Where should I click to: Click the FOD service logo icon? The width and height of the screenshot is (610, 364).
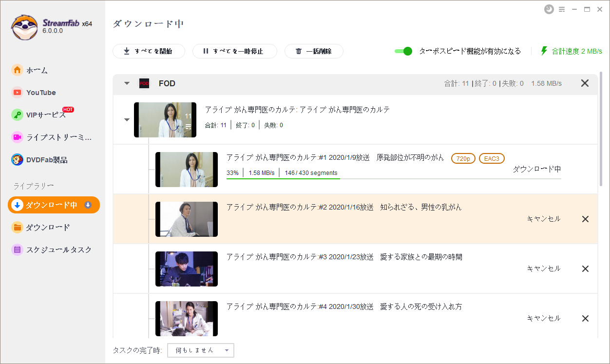click(x=144, y=83)
